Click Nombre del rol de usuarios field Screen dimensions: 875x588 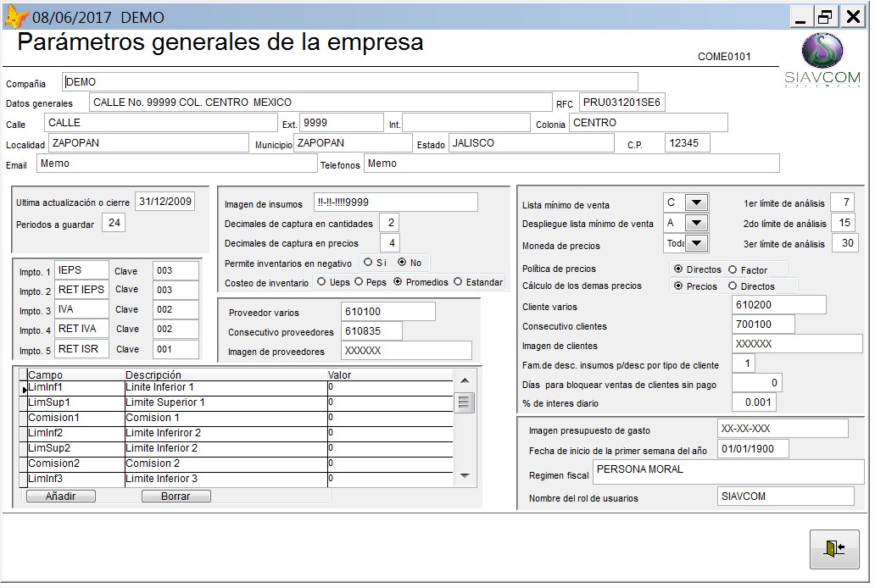[x=786, y=496]
